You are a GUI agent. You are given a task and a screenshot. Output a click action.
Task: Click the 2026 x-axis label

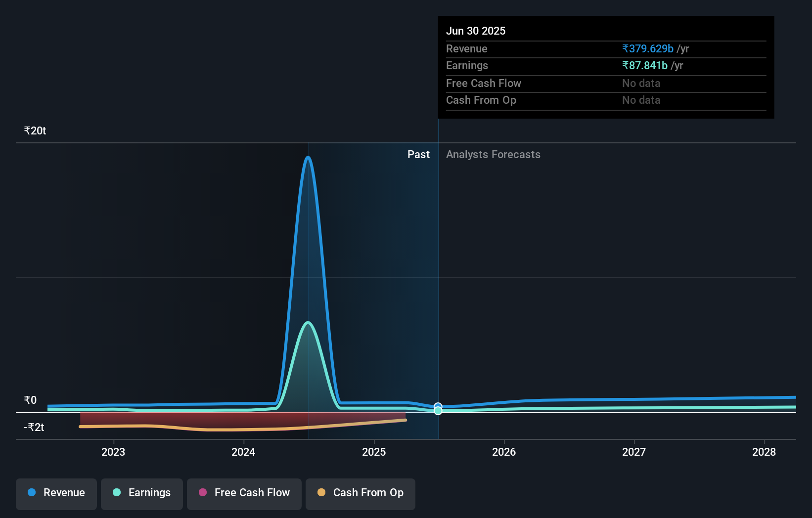(x=504, y=452)
